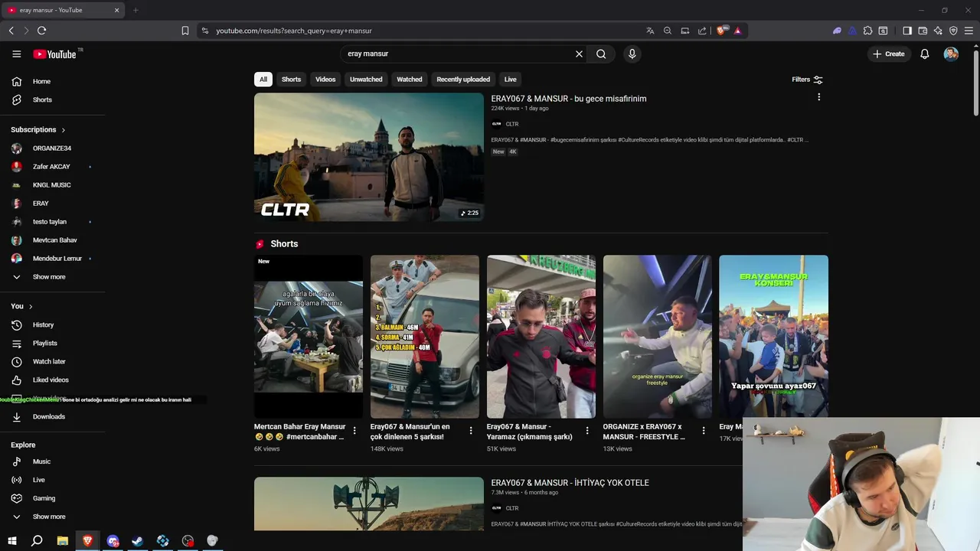Select the Recently uploaded filter chip
Screen dimensions: 980x551
[x=463, y=80]
